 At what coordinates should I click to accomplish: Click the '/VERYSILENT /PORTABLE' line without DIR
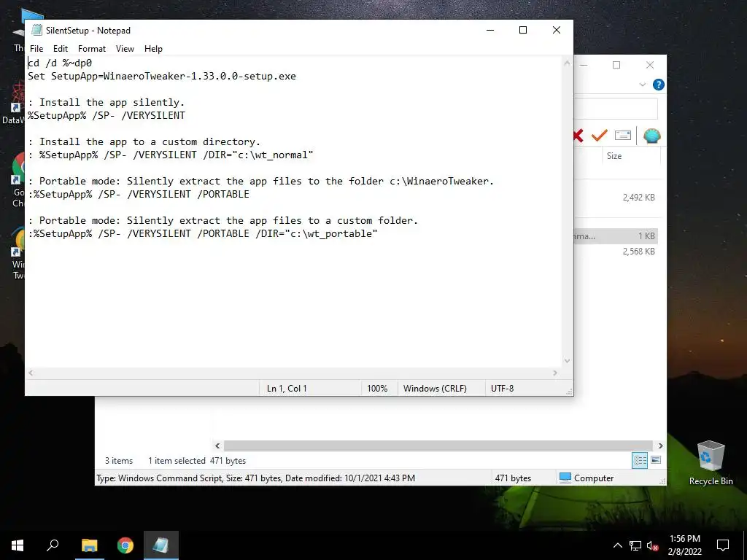click(139, 194)
